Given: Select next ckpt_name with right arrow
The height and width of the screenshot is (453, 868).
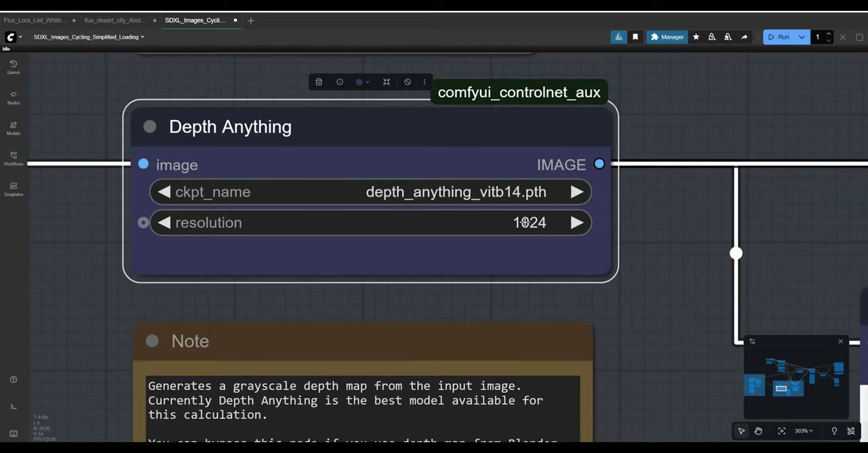Looking at the screenshot, I should click(x=577, y=192).
